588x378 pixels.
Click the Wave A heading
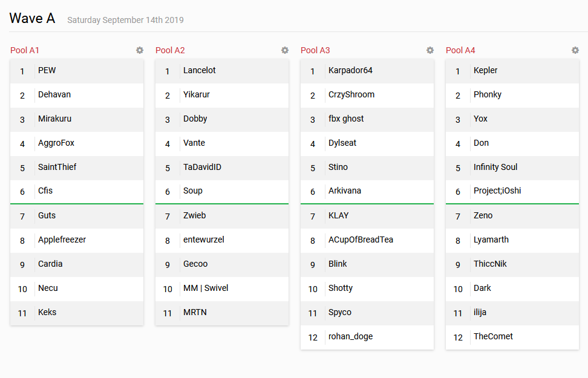coord(32,18)
